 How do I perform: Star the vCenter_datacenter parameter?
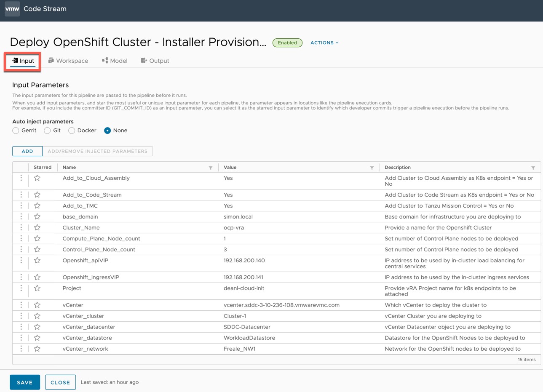[37, 327]
